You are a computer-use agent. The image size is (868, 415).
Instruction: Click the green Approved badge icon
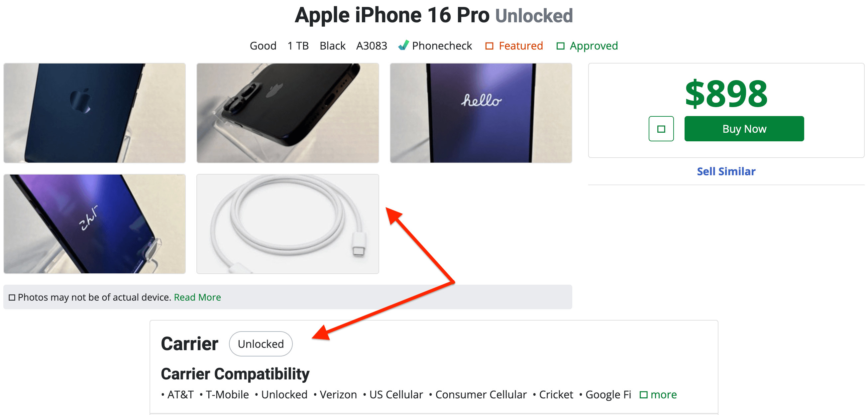click(560, 46)
